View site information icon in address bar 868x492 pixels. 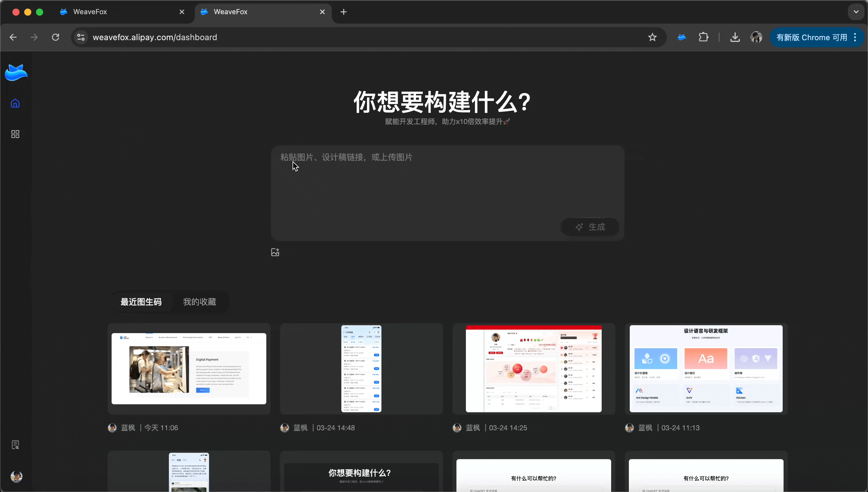tap(81, 37)
